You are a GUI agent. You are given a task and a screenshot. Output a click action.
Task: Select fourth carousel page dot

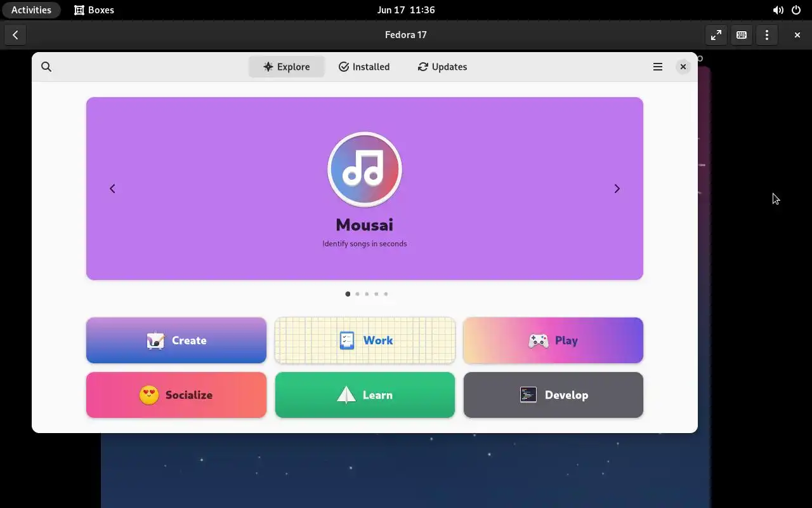click(376, 294)
